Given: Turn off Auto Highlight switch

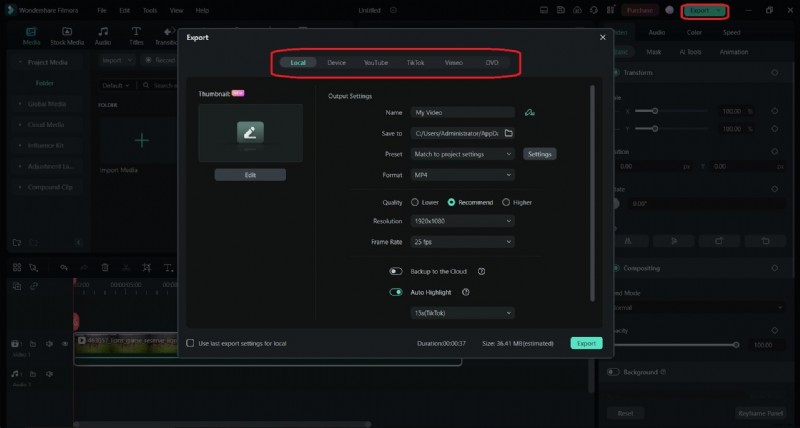Looking at the screenshot, I should click(396, 292).
